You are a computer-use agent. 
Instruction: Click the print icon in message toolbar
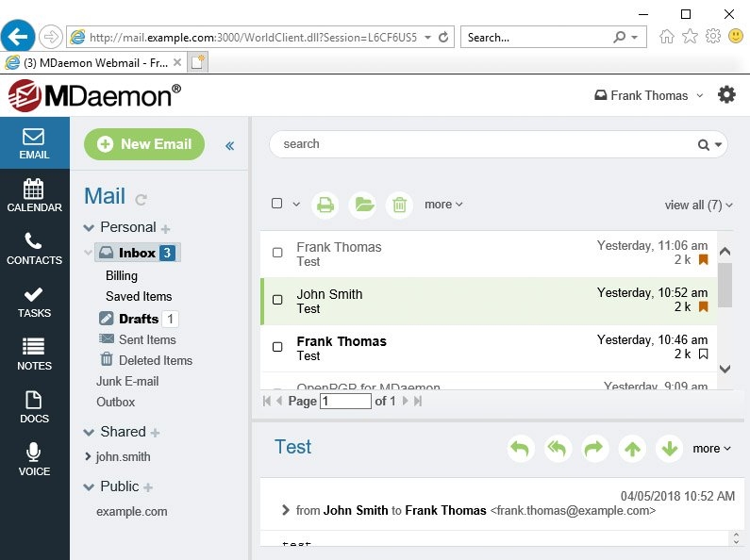coord(325,205)
